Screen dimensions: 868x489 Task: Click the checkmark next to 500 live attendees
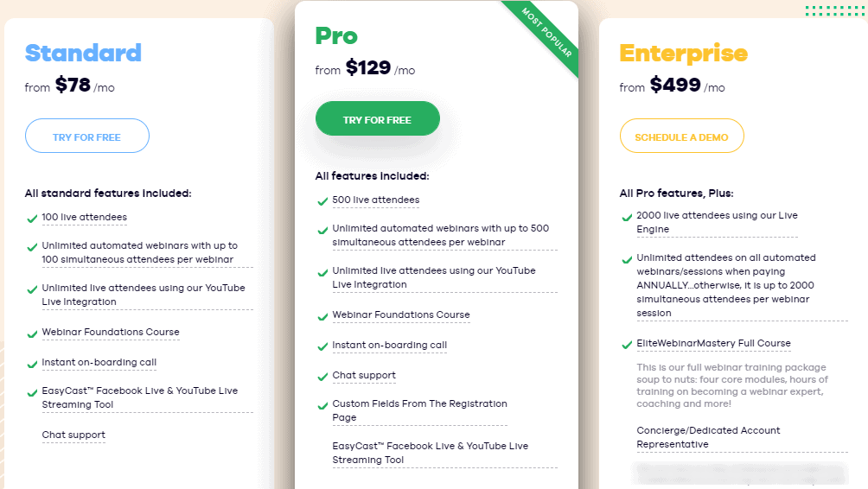tap(322, 201)
